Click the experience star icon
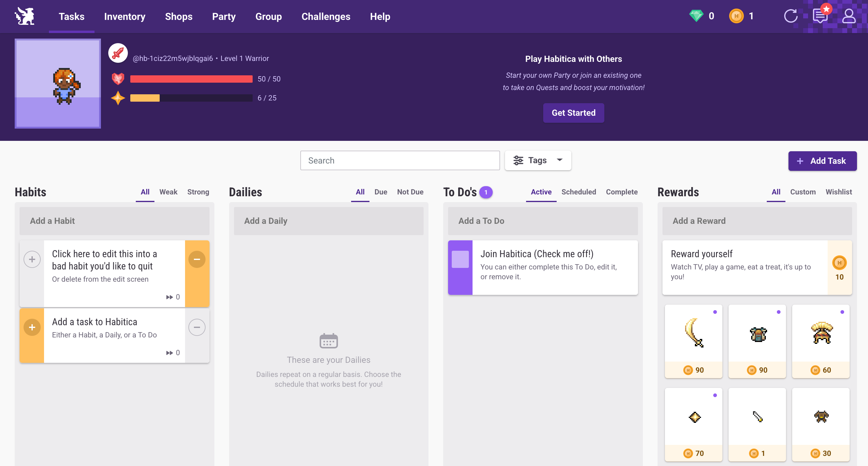This screenshot has width=868, height=466. pos(118,98)
